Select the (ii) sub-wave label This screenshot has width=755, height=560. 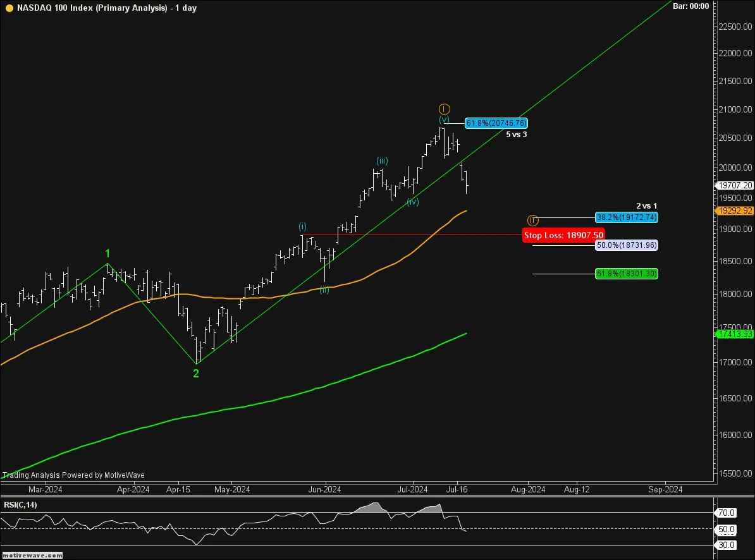click(324, 289)
